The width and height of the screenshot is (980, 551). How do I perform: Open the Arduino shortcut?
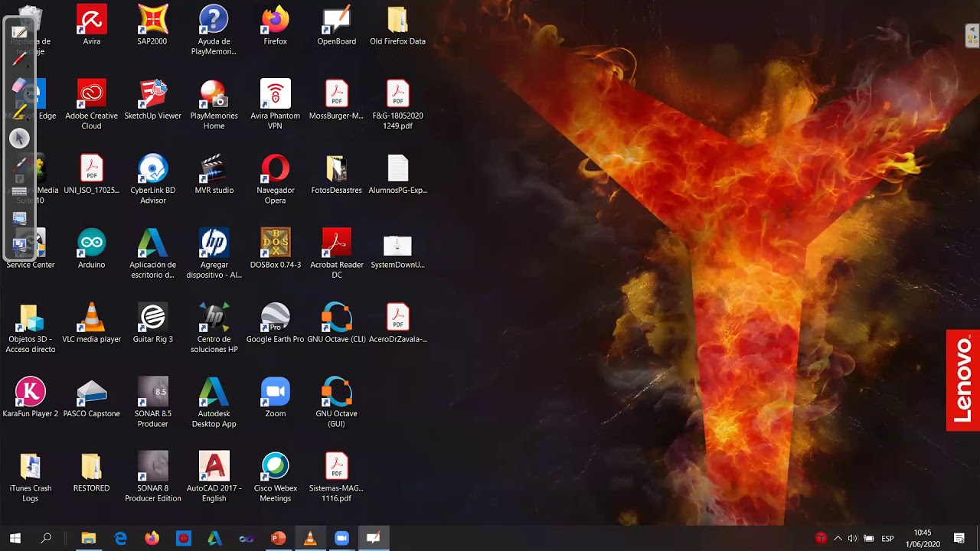click(x=92, y=249)
